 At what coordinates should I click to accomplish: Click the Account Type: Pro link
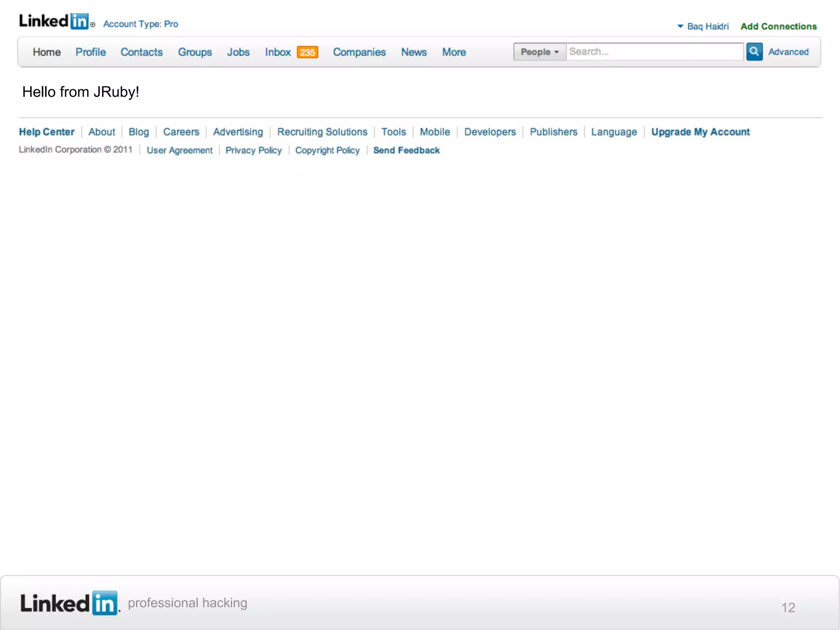click(x=141, y=24)
